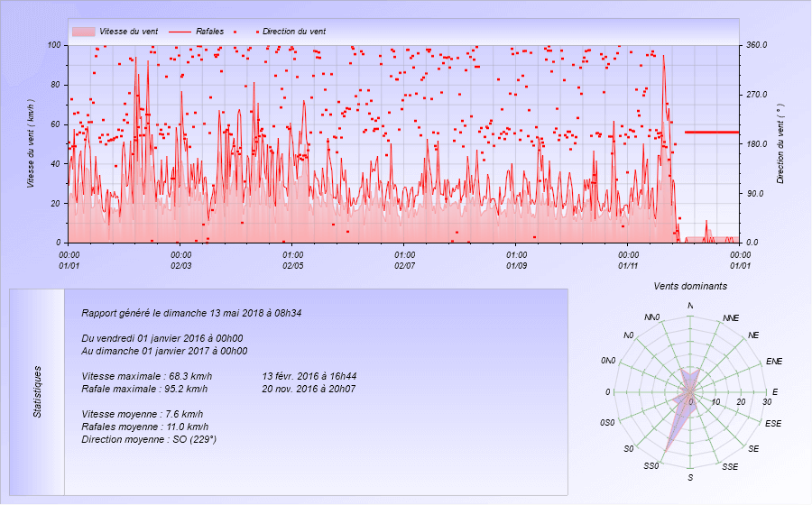Click the Rafale maximale 95.2 km/h text
This screenshot has width=812, height=505.
[x=146, y=389]
